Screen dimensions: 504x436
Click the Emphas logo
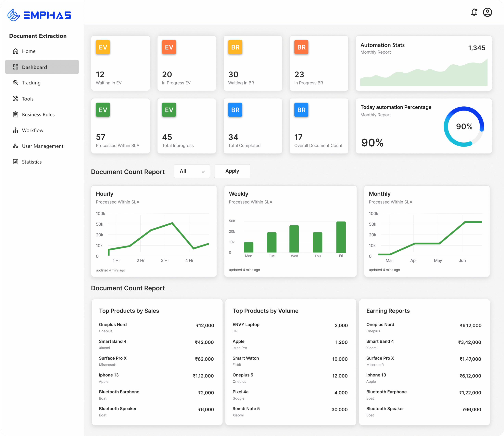click(x=39, y=15)
